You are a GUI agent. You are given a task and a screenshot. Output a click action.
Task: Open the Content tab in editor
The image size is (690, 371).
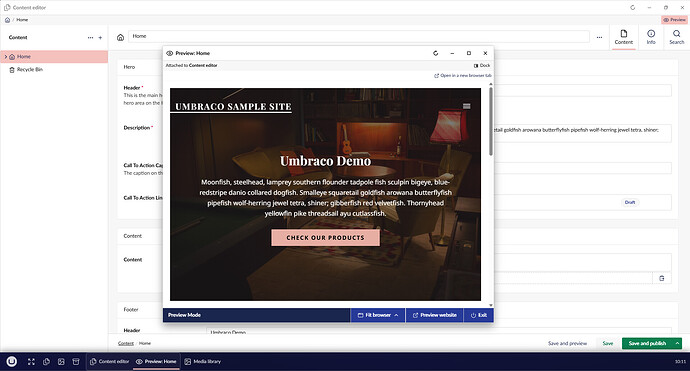click(624, 37)
